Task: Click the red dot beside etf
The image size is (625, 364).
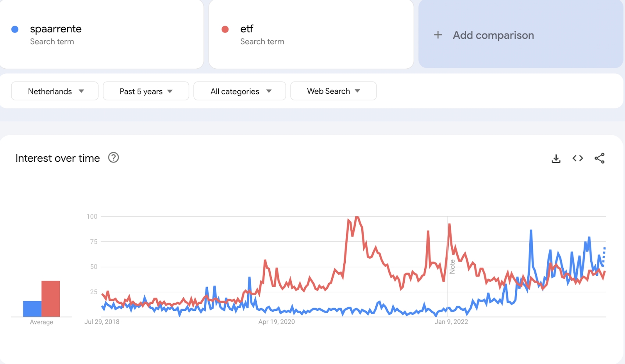Action: coord(225,29)
